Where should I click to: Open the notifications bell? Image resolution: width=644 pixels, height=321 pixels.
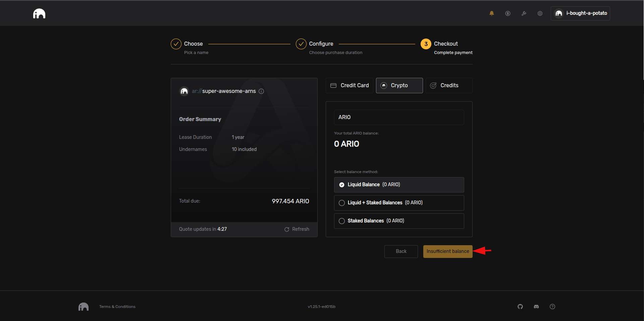pos(491,13)
